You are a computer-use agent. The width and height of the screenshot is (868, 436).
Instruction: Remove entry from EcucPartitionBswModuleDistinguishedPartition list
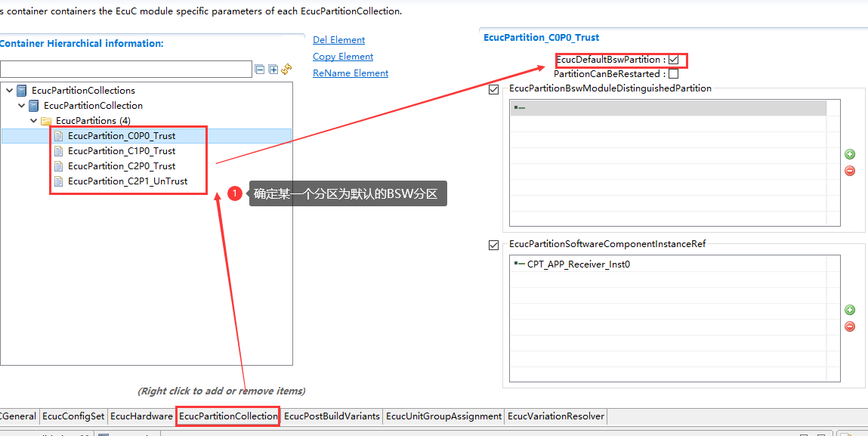[850, 171]
